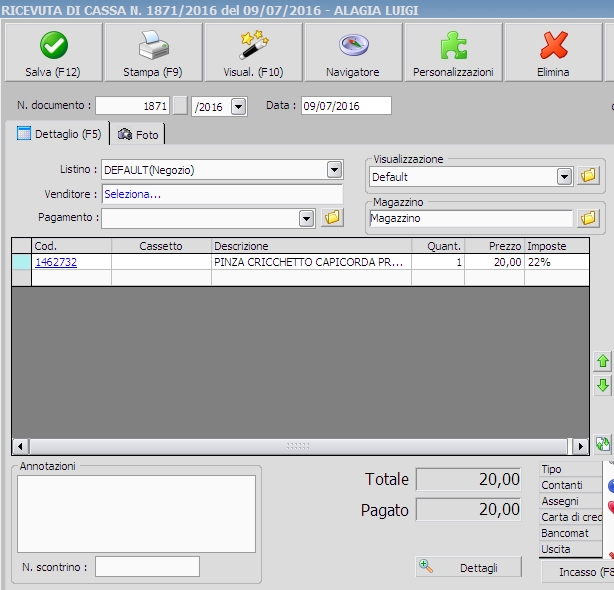614x590 pixels.
Task: Expand the Visualizzazione Default dropdown
Action: 564,177
